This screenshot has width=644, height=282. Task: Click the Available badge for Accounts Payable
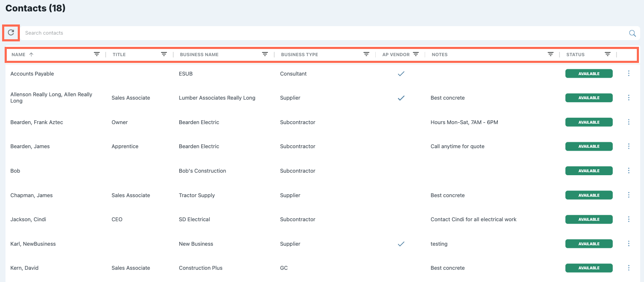click(x=589, y=73)
